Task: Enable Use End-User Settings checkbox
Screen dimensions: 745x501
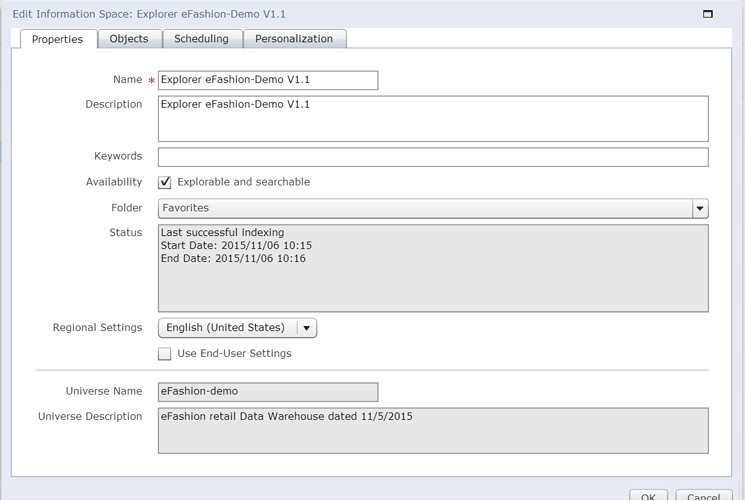Action: pos(164,354)
